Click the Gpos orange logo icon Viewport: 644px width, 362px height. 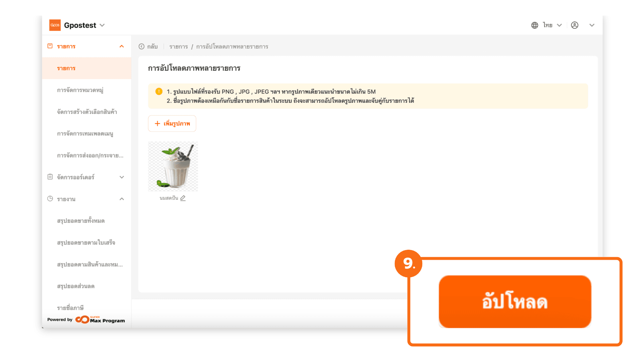[55, 25]
